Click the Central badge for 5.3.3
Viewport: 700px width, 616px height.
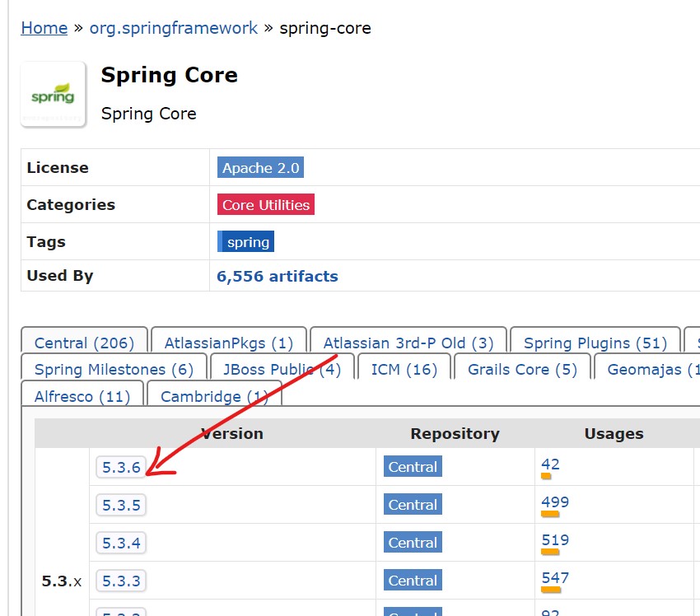tap(413, 581)
